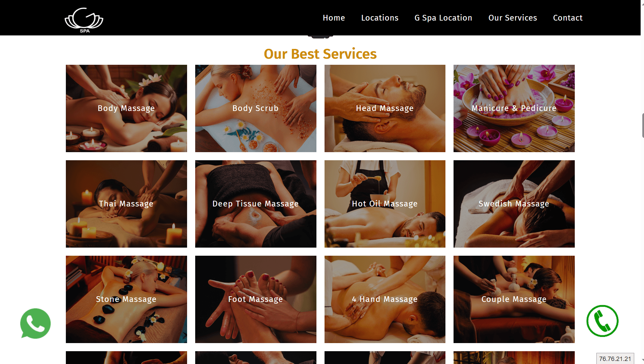The height and width of the screenshot is (364, 644).
Task: Open the Locations menu
Action: coord(380,18)
